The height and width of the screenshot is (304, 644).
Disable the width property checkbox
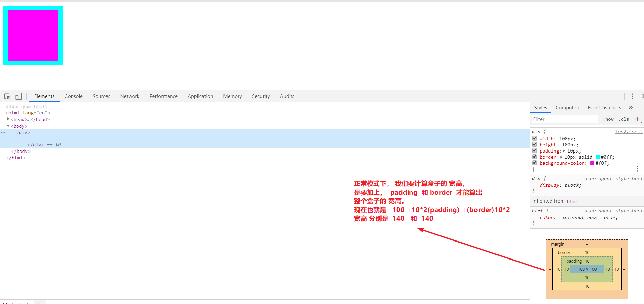coord(535,139)
